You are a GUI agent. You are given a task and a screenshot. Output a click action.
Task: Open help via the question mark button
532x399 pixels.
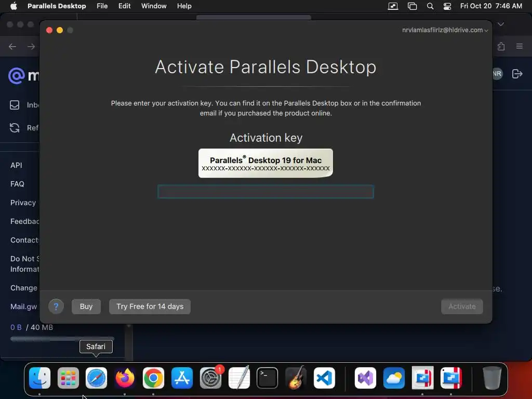(x=56, y=307)
